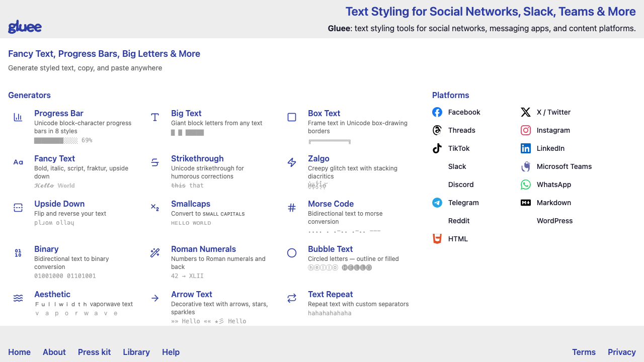Click the LinkedIn logo icon
This screenshot has width=644, height=362.
(526, 148)
